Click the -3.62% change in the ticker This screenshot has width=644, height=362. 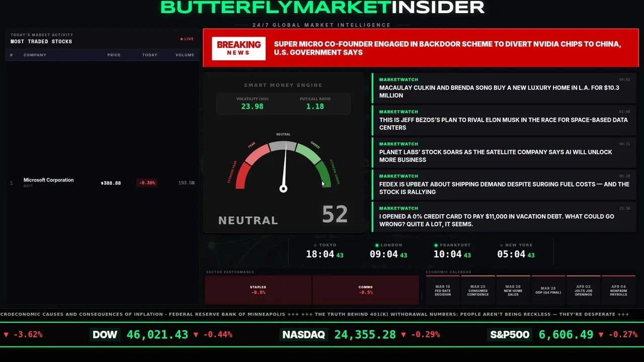(27, 334)
